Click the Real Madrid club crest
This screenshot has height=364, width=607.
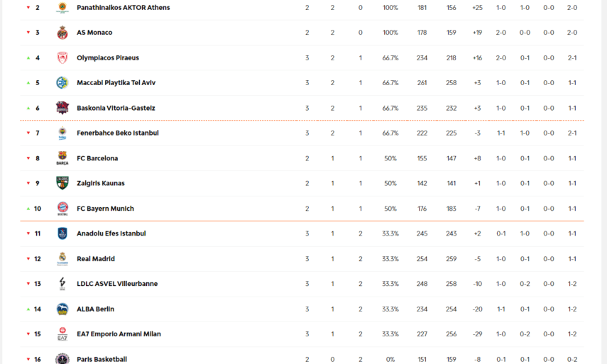click(x=62, y=259)
